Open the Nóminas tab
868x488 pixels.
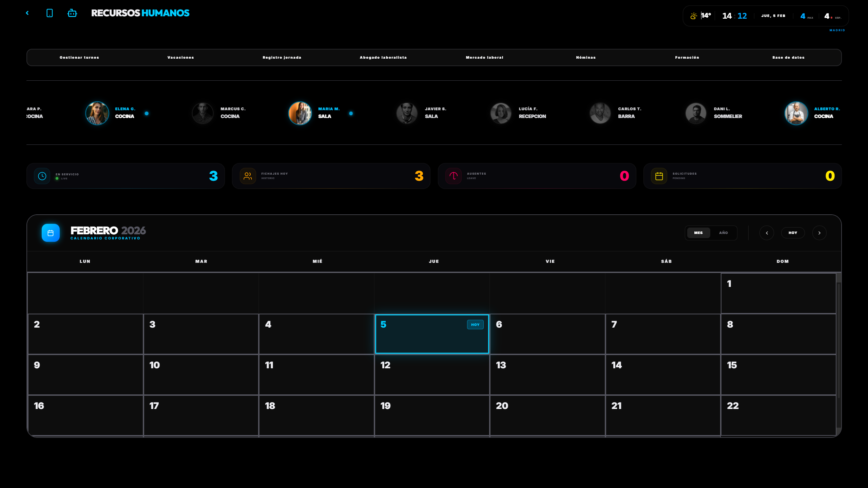pyautogui.click(x=586, y=57)
